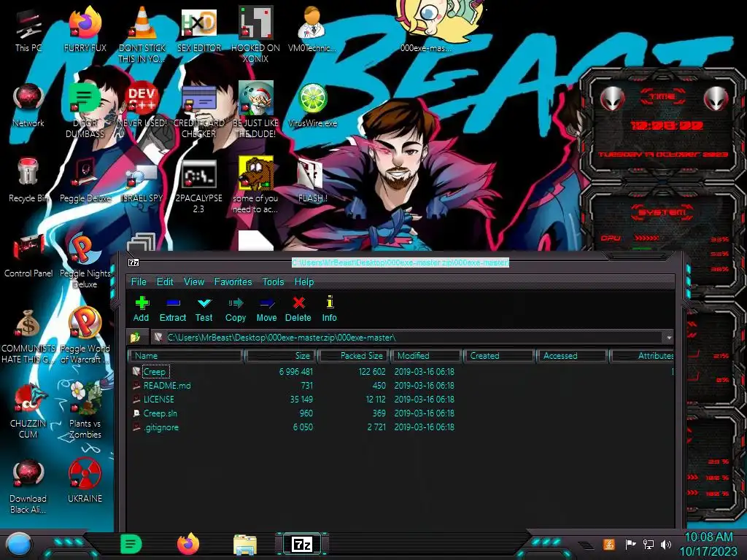Sort files by Name column header

pos(186,356)
